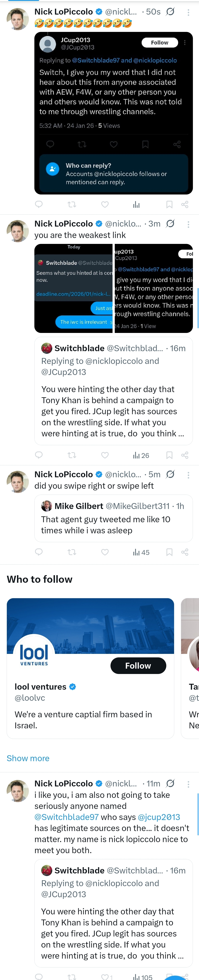
Task: Repost the laughing-emoji post at top
Action: click(x=72, y=205)
